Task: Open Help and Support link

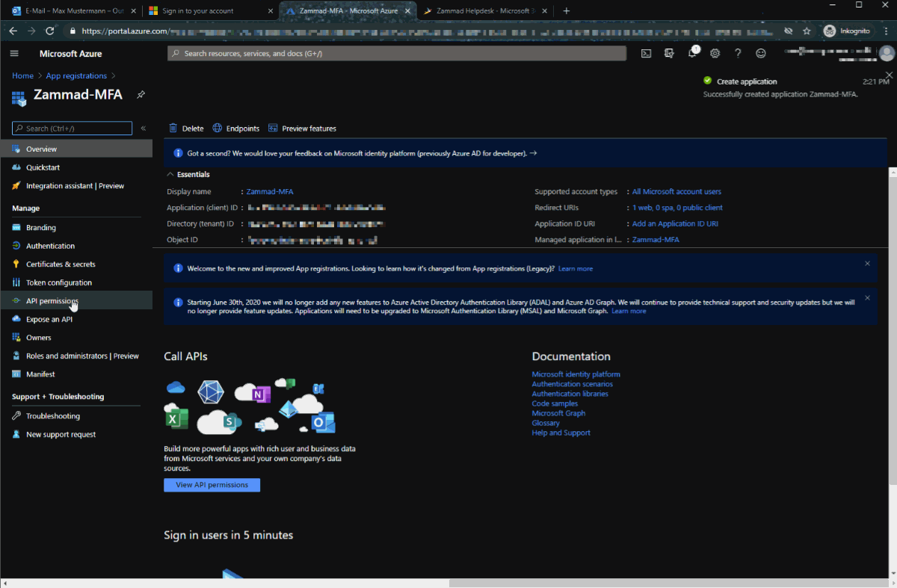Action: tap(561, 433)
